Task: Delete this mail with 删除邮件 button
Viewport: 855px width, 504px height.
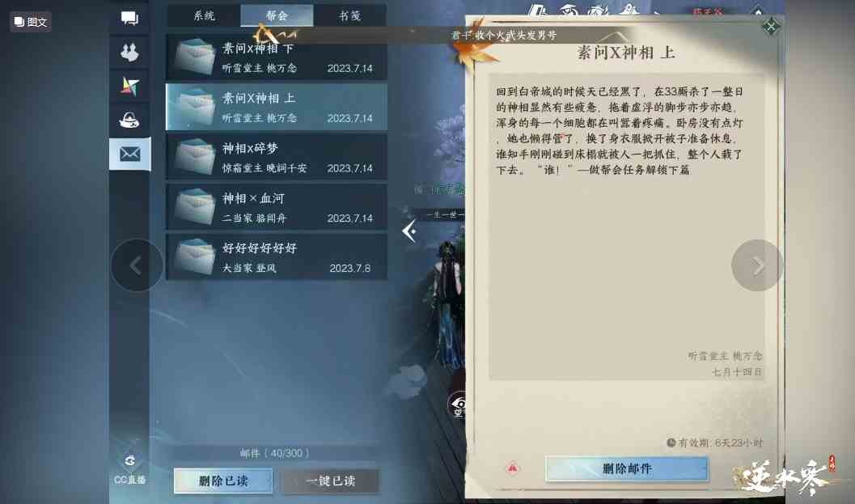Action: point(627,468)
